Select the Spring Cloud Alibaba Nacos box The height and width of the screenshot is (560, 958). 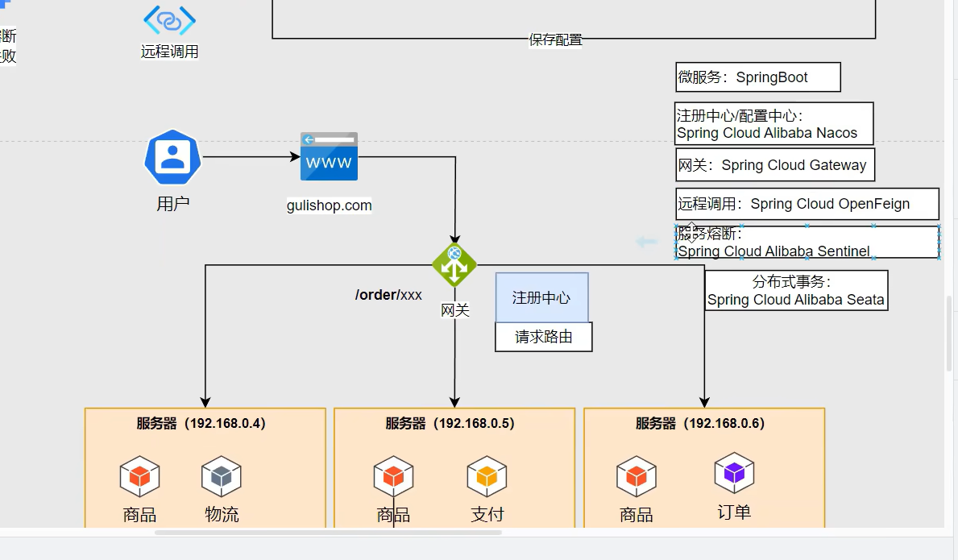[774, 124]
